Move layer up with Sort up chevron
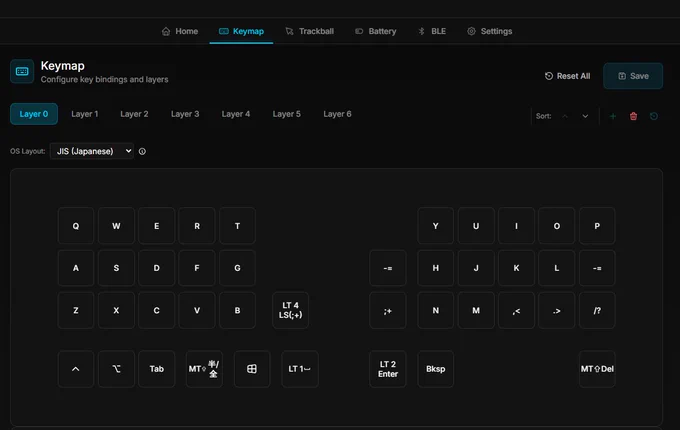 (x=565, y=116)
